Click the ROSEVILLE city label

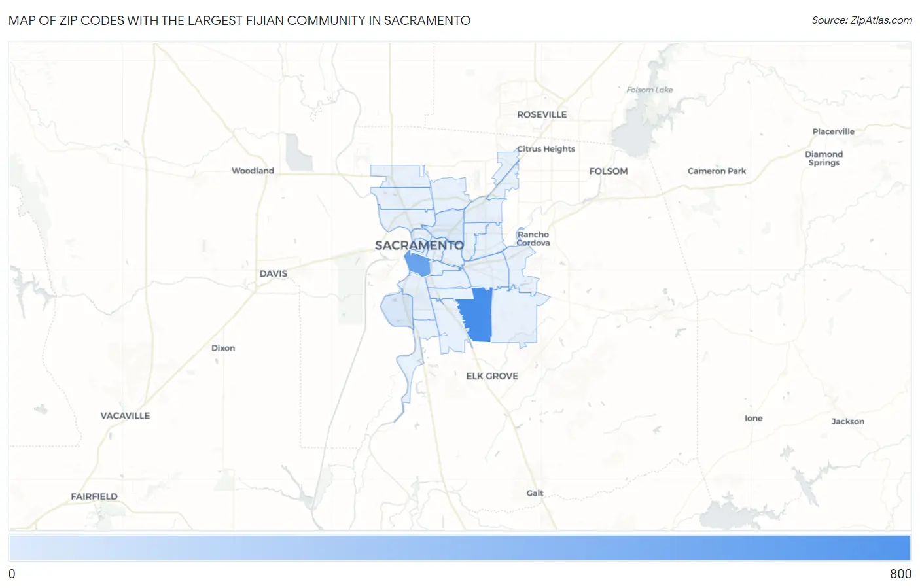tap(542, 114)
